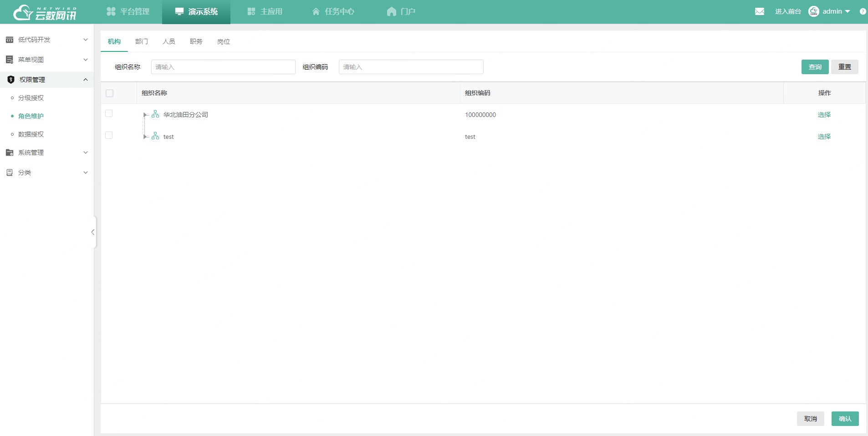The height and width of the screenshot is (436, 868).
Task: Expand the 华北油田分公司 tree node
Action: pyautogui.click(x=145, y=115)
